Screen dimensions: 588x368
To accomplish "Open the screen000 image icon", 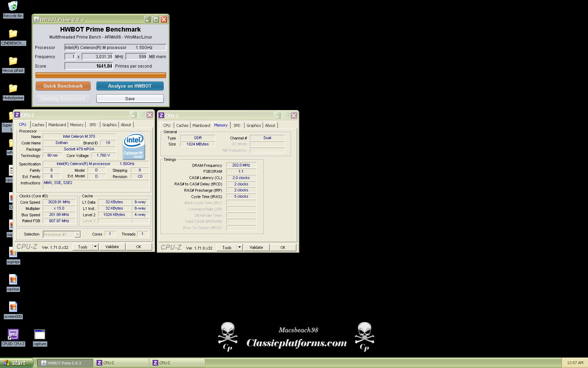I will click(13, 307).
